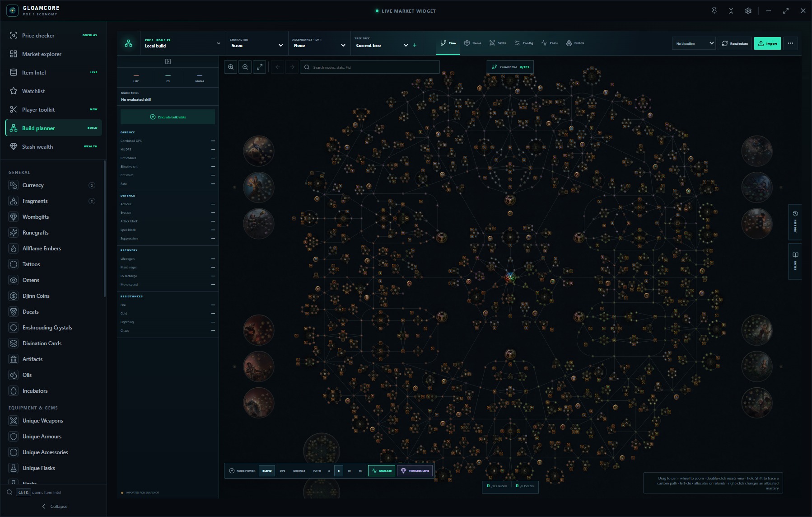812x517 pixels.
Task: Browse Runegrafts category
Action: pos(52,233)
